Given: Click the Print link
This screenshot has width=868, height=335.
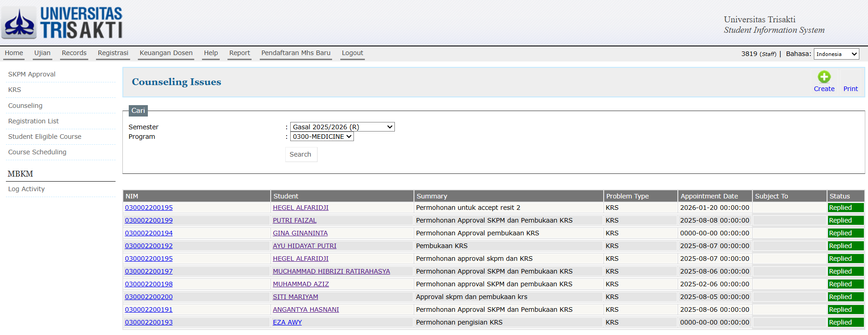Looking at the screenshot, I should 850,89.
